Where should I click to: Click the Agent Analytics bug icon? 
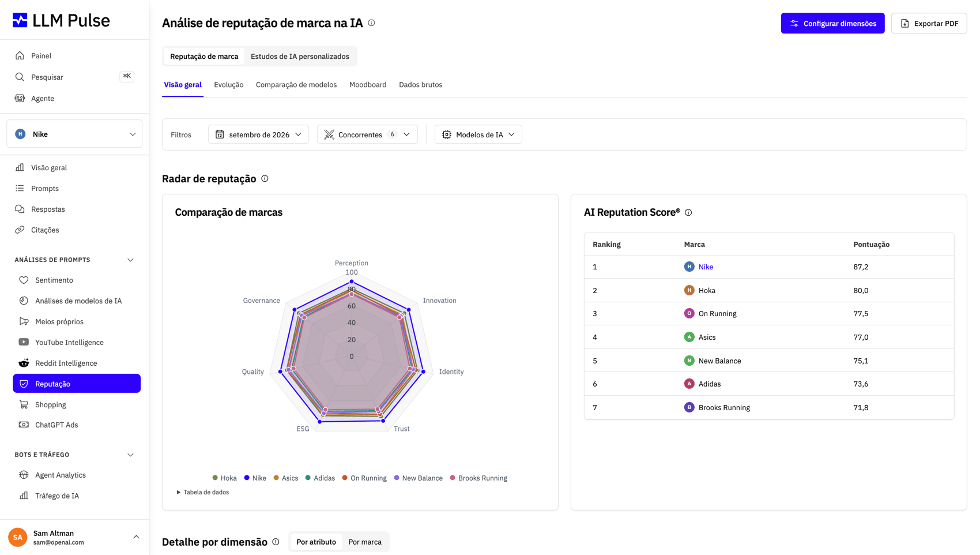pos(24,475)
